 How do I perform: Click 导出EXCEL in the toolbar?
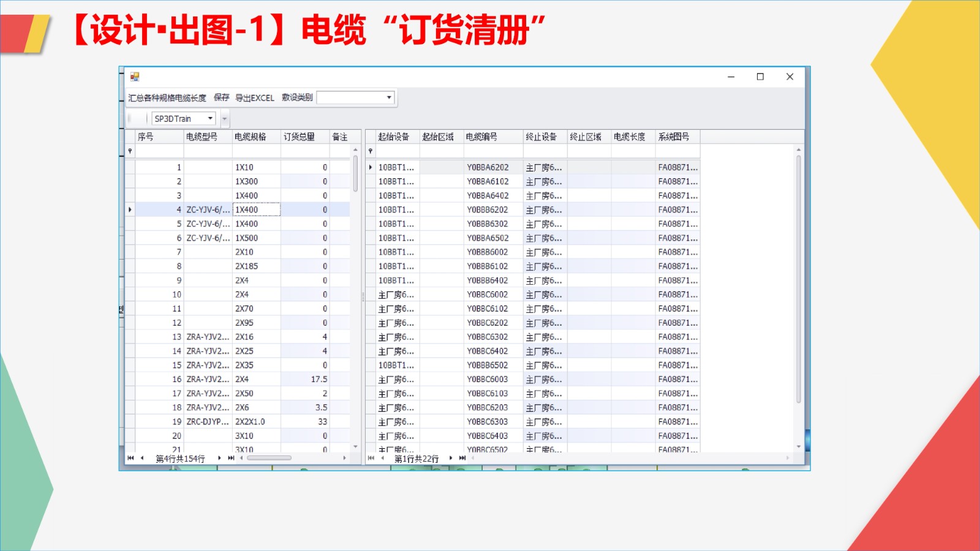(255, 98)
